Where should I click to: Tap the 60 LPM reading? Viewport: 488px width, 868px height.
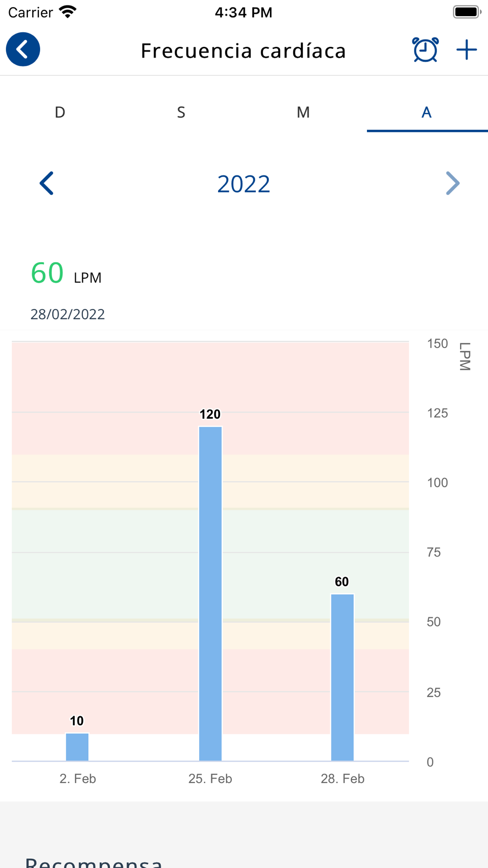[x=66, y=272]
